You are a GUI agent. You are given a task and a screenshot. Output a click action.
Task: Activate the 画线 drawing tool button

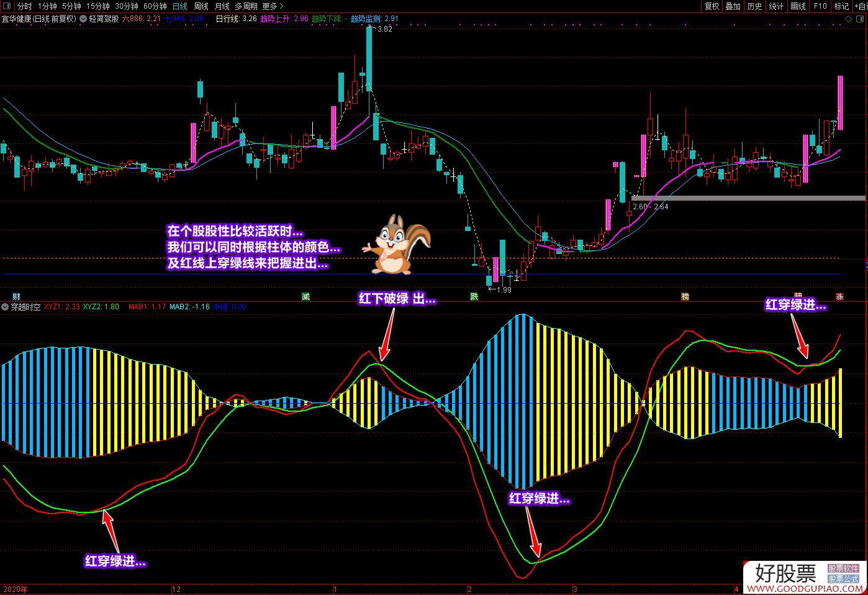click(798, 6)
